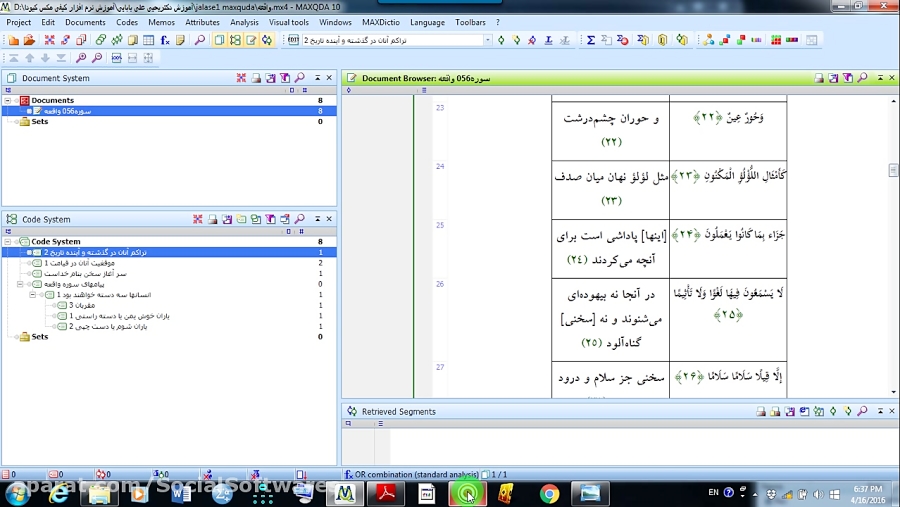Click the 100% zoom reset icon
The image size is (900, 507).
click(x=117, y=58)
